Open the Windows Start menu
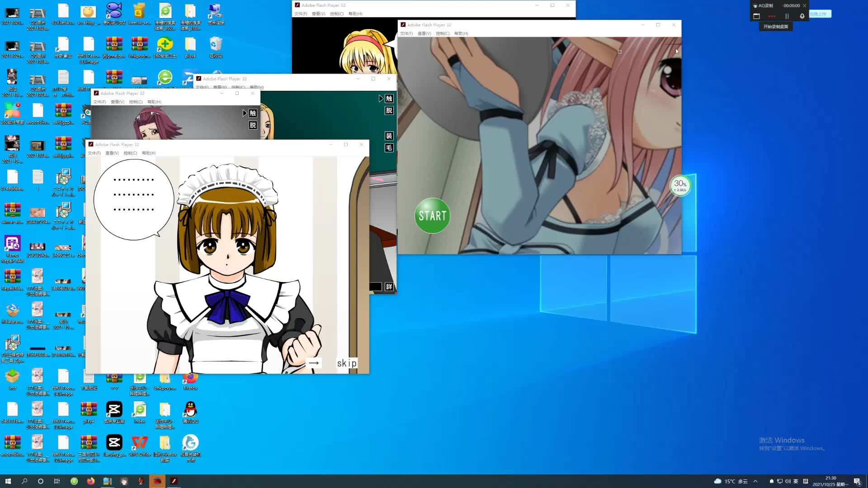This screenshot has height=488, width=868. click(8, 481)
